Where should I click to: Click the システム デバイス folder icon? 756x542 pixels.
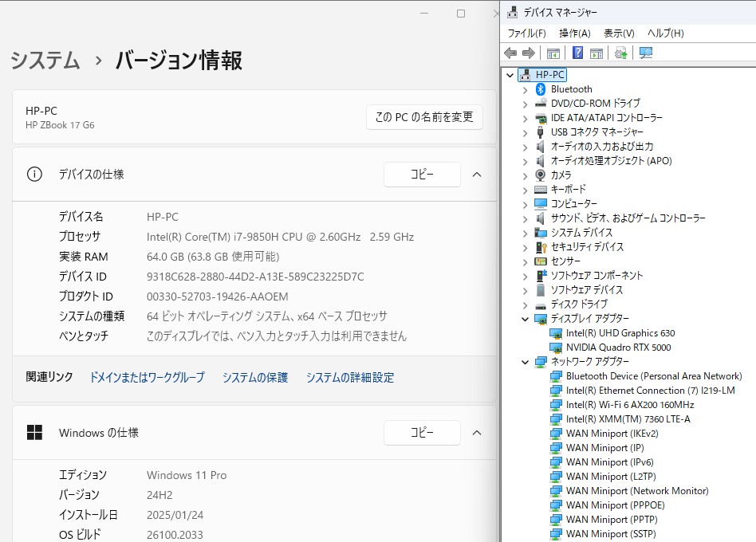tap(541, 232)
